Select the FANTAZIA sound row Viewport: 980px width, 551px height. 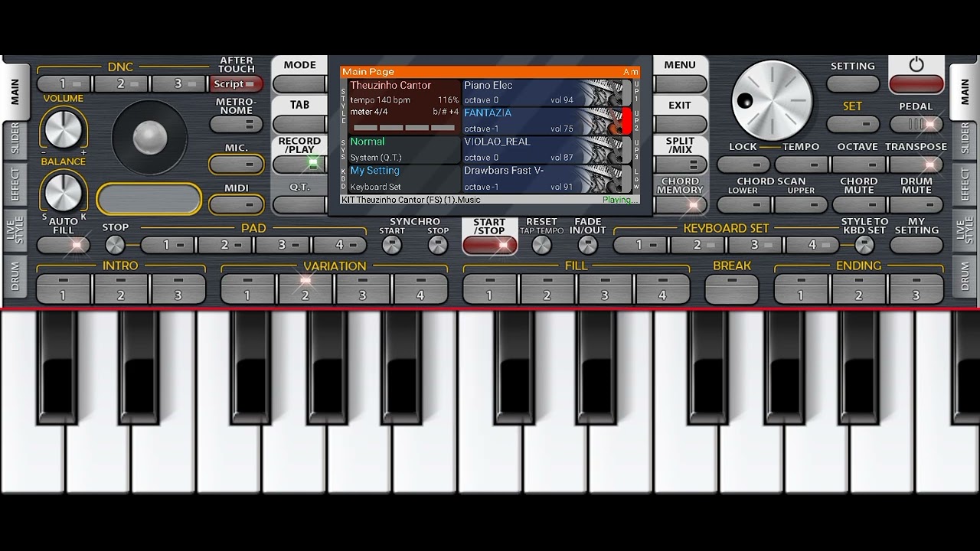[x=547, y=121]
